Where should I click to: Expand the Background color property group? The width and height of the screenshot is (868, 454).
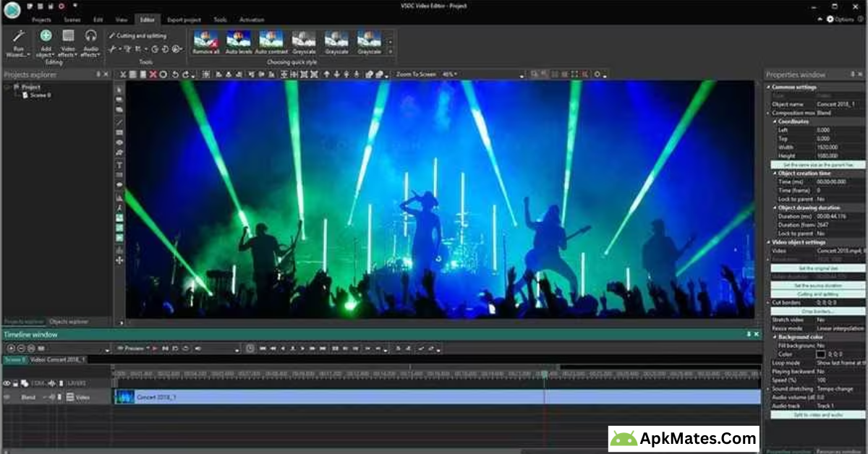pos(775,338)
